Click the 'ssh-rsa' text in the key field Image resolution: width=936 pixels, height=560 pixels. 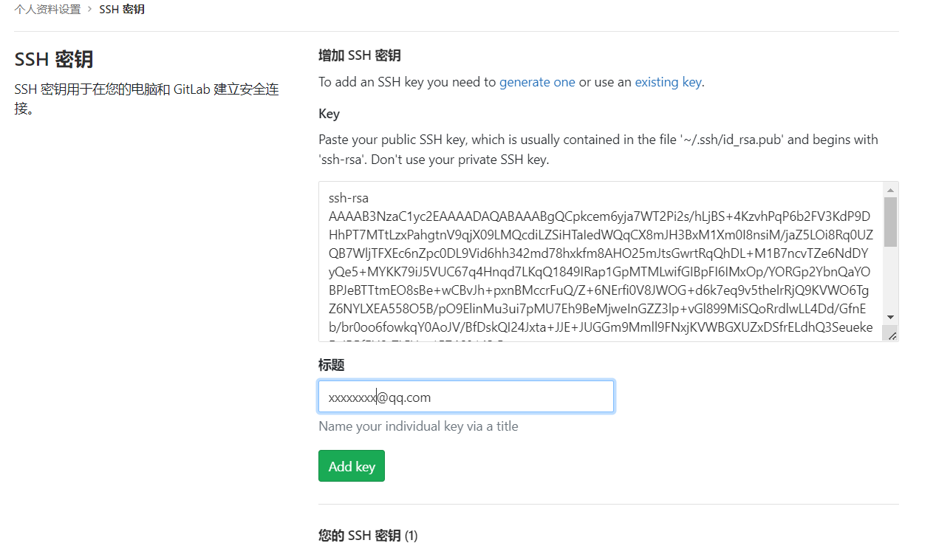(x=347, y=197)
